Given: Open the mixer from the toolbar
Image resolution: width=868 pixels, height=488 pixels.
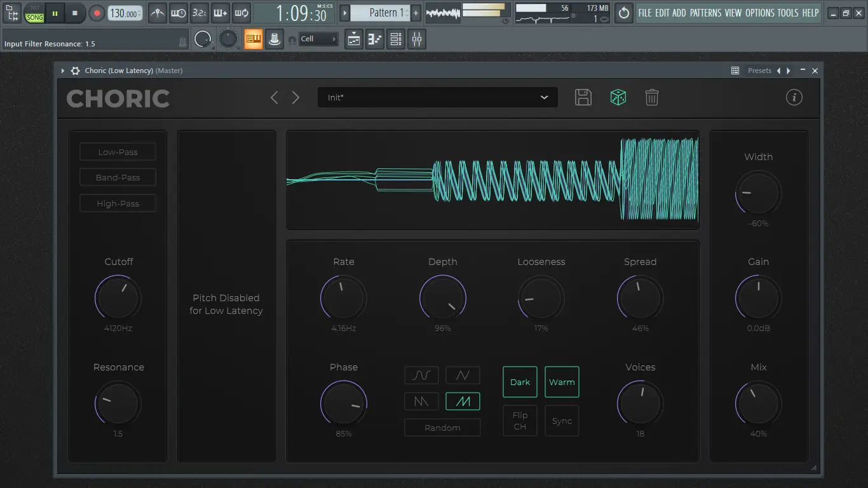Looking at the screenshot, I should point(417,39).
